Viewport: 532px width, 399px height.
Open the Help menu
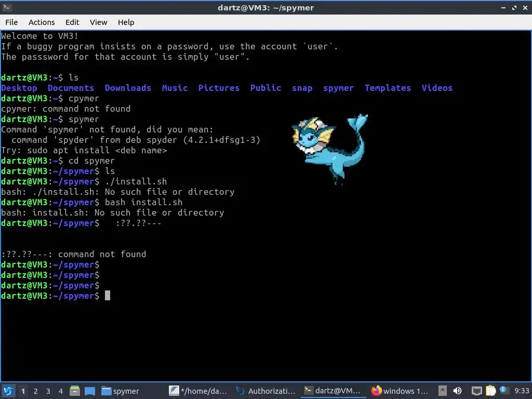tap(126, 22)
